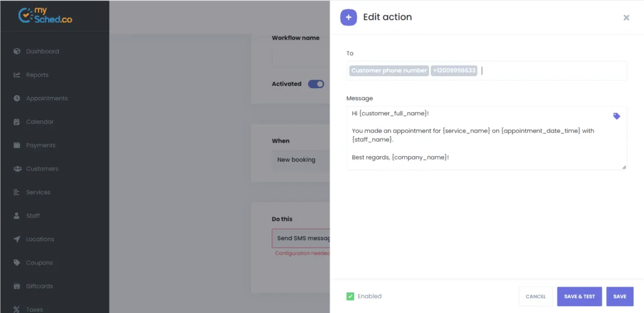Image resolution: width=644 pixels, height=313 pixels.
Task: Click the Enabled checkbox label text
Action: [370, 296]
